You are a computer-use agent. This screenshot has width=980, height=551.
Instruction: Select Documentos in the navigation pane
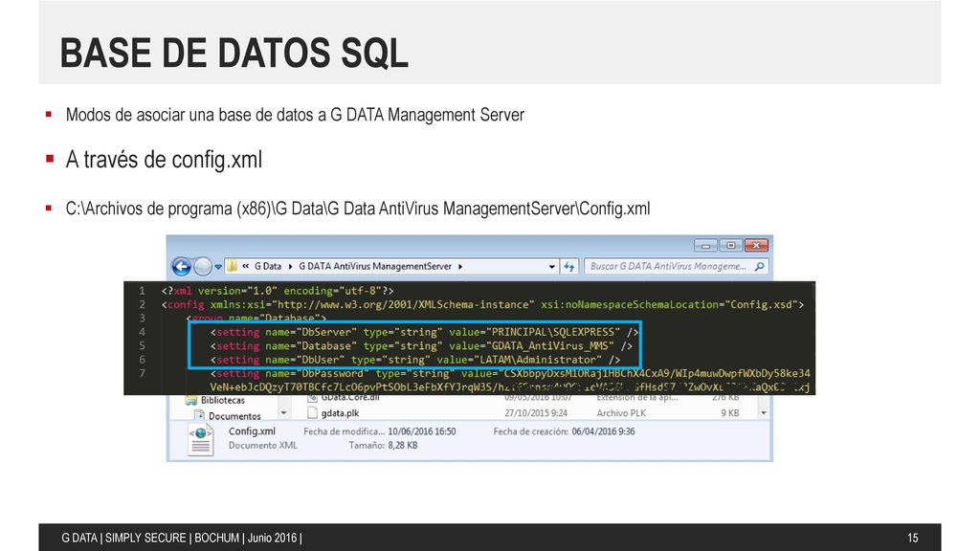(x=234, y=416)
